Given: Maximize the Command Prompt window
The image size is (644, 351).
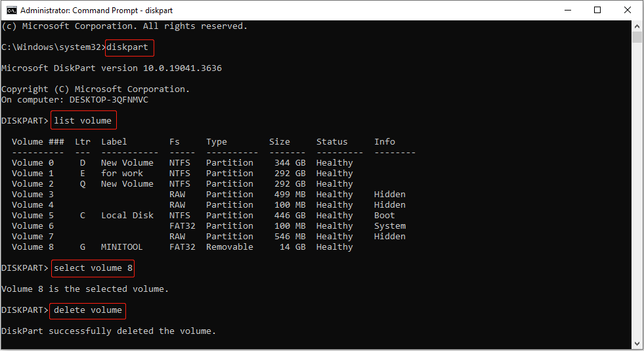Looking at the screenshot, I should click(x=597, y=11).
